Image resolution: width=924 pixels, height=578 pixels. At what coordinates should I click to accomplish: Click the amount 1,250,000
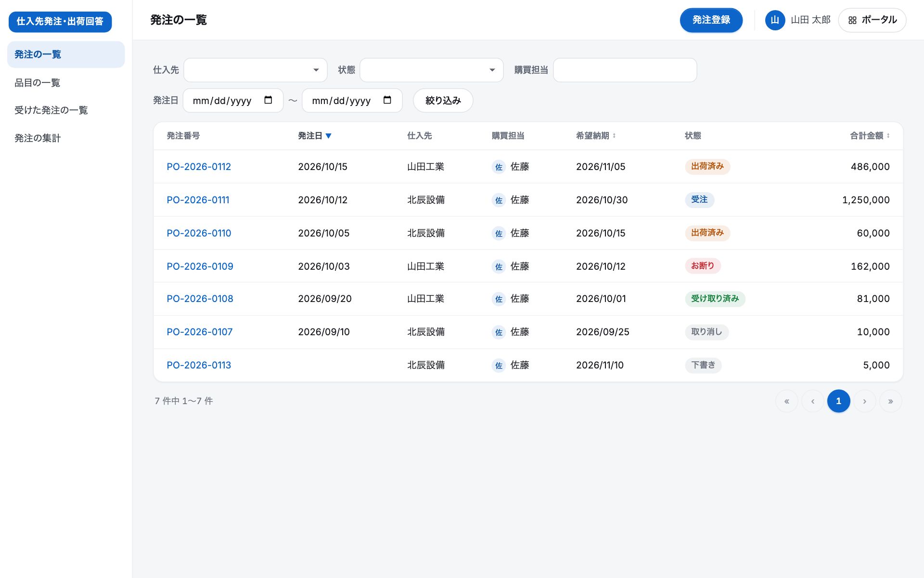pyautogui.click(x=866, y=200)
